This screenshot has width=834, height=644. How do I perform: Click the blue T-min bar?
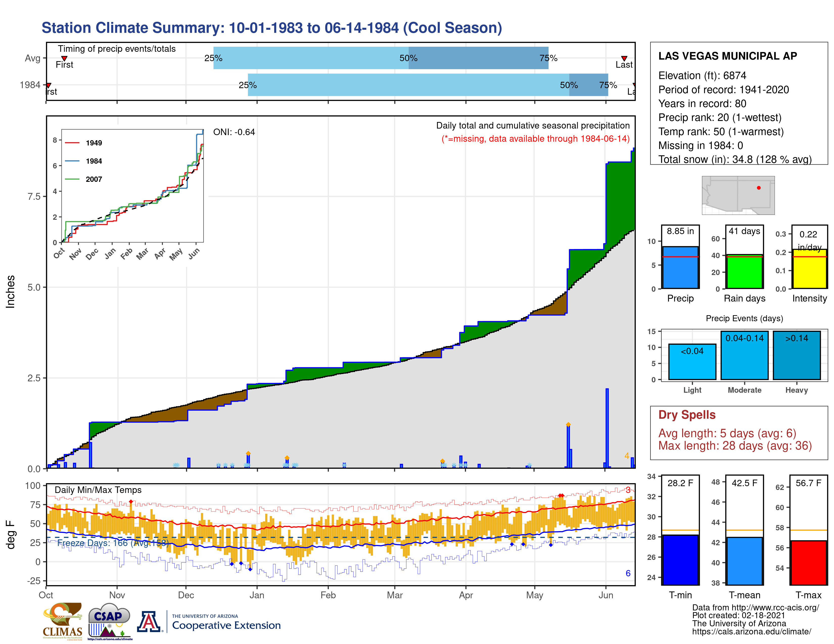(x=680, y=560)
